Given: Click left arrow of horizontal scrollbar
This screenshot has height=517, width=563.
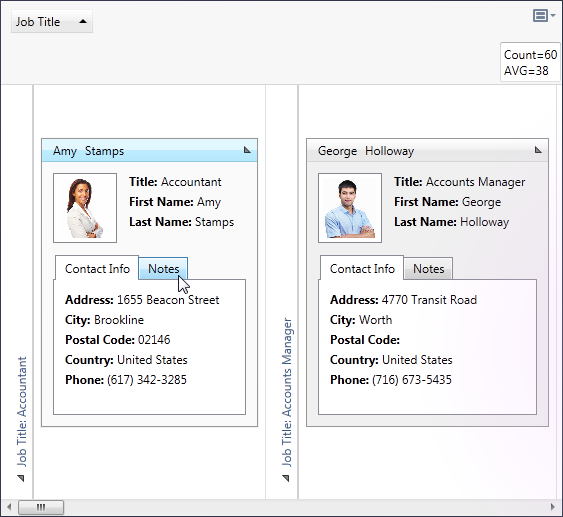Looking at the screenshot, I should 9,507.
